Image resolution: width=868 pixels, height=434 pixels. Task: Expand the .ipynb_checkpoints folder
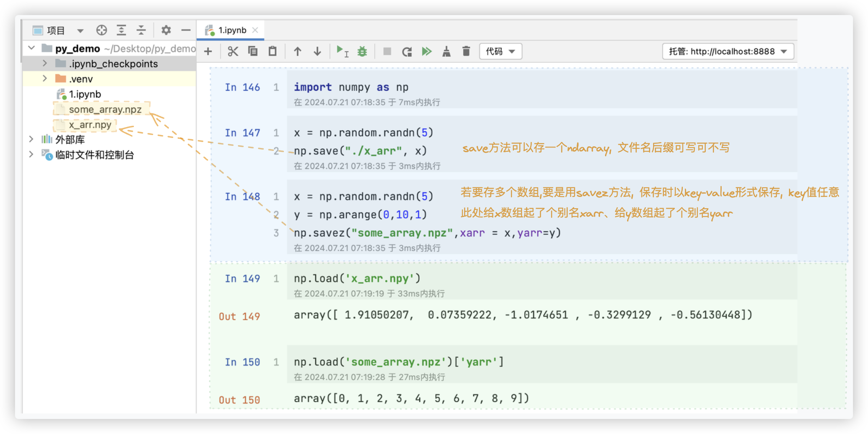click(45, 64)
